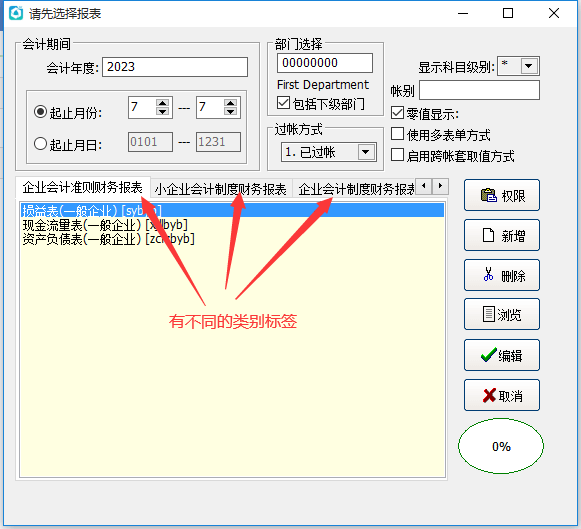This screenshot has height=529, width=581.
Task: Enable 使用多表单方式 checkbox
Action: [398, 134]
